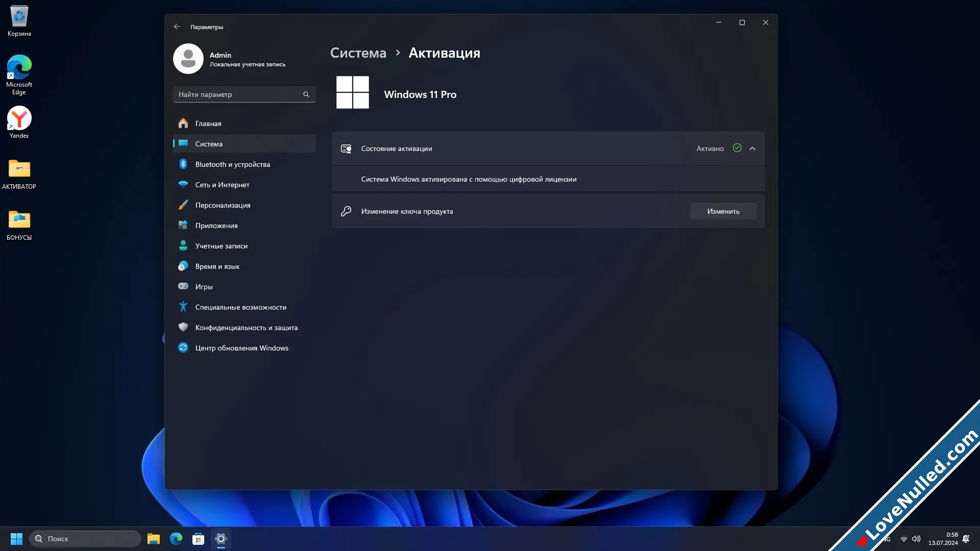The width and height of the screenshot is (980, 551).
Task: Click the taskbar Поиск search box
Action: coord(85,539)
